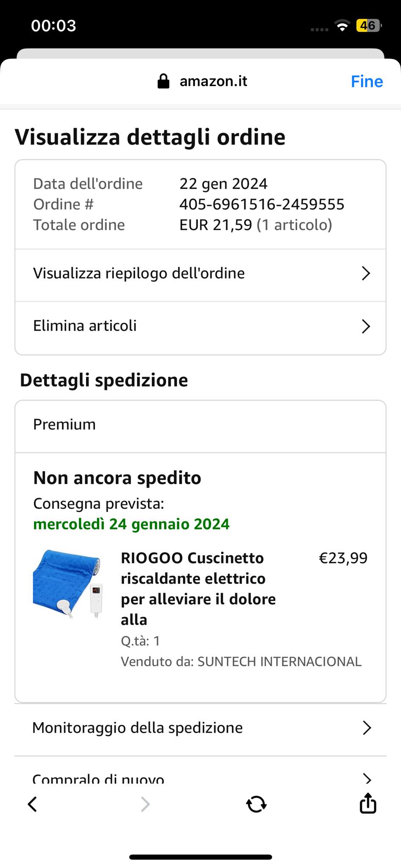Tap the browser back arrow icon
This screenshot has height=868, width=401.
click(32, 804)
